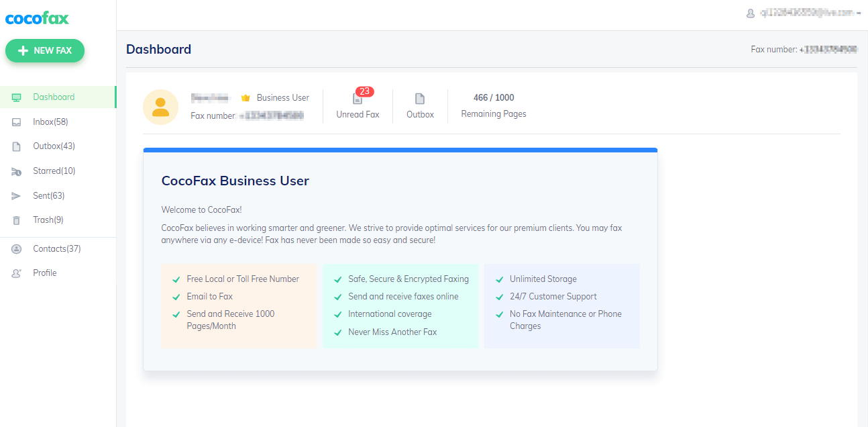
Task: Click Send and receive faxes online text
Action: (403, 297)
